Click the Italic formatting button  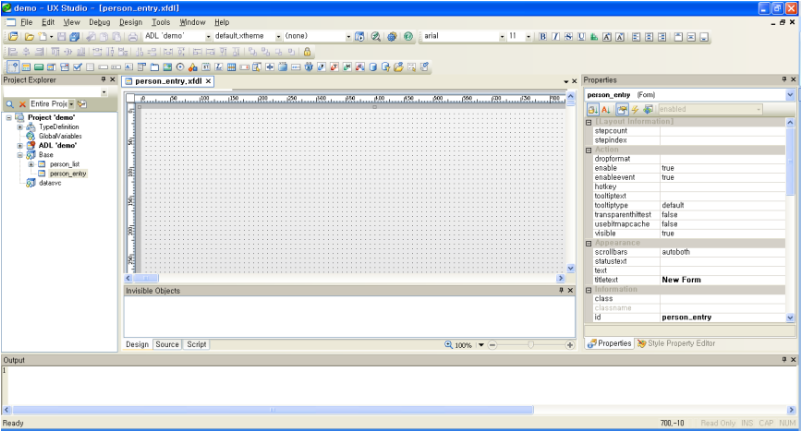(x=556, y=36)
